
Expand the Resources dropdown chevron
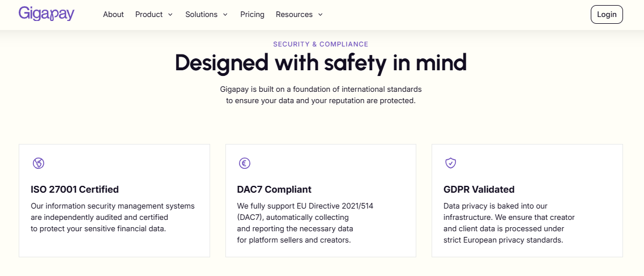tap(320, 15)
